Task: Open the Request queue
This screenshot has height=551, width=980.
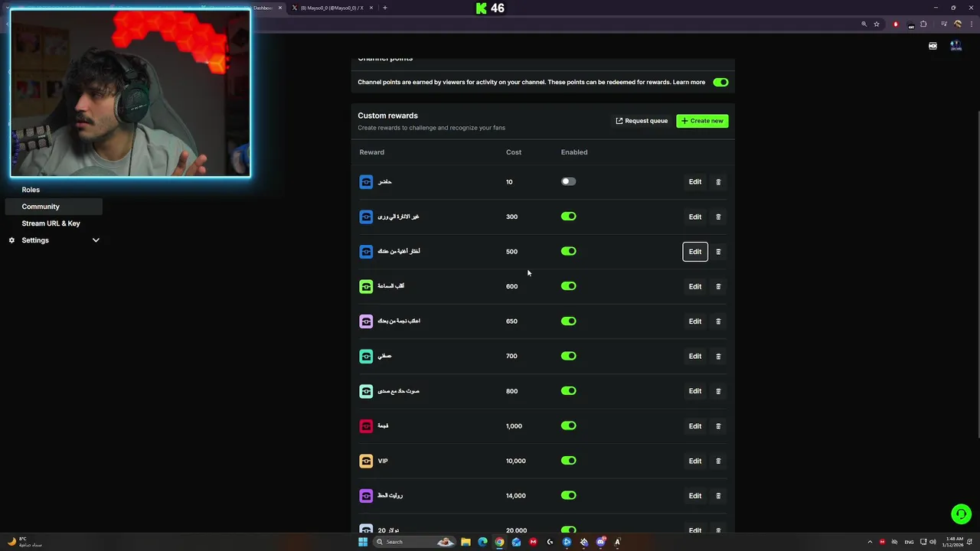Action: tap(642, 121)
